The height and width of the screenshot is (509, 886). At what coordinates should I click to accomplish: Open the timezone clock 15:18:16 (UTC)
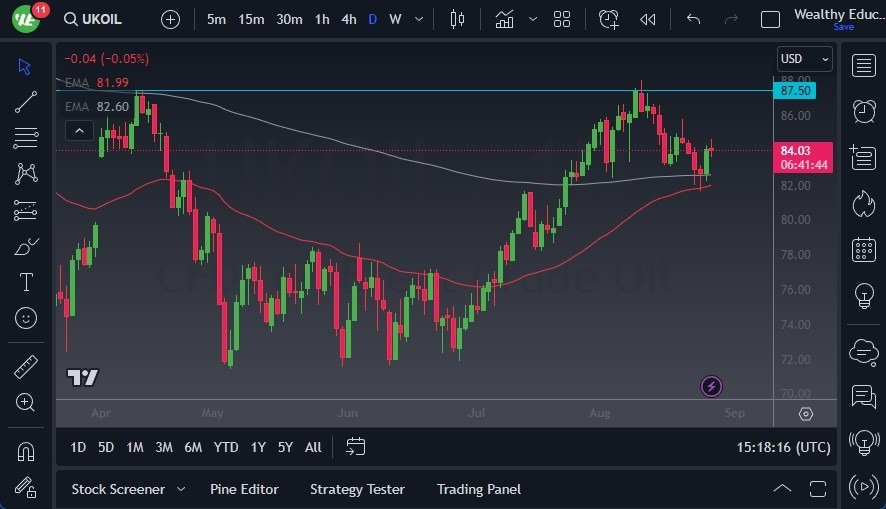pyautogui.click(x=783, y=447)
